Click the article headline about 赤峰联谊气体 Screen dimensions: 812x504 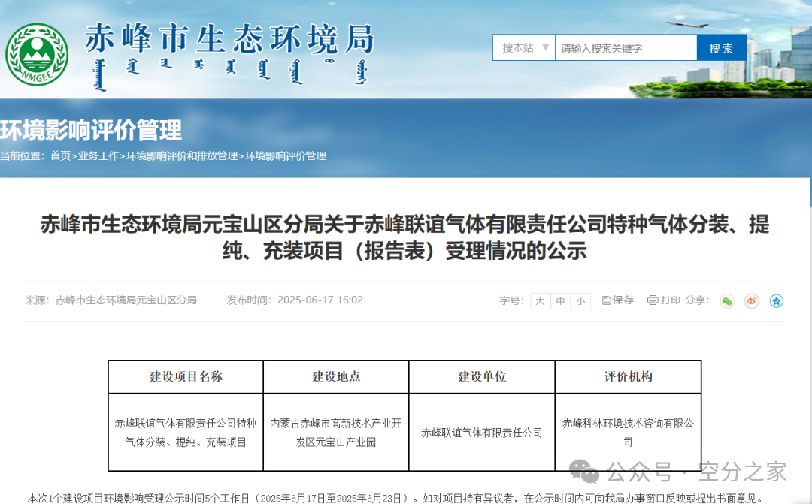(405, 237)
